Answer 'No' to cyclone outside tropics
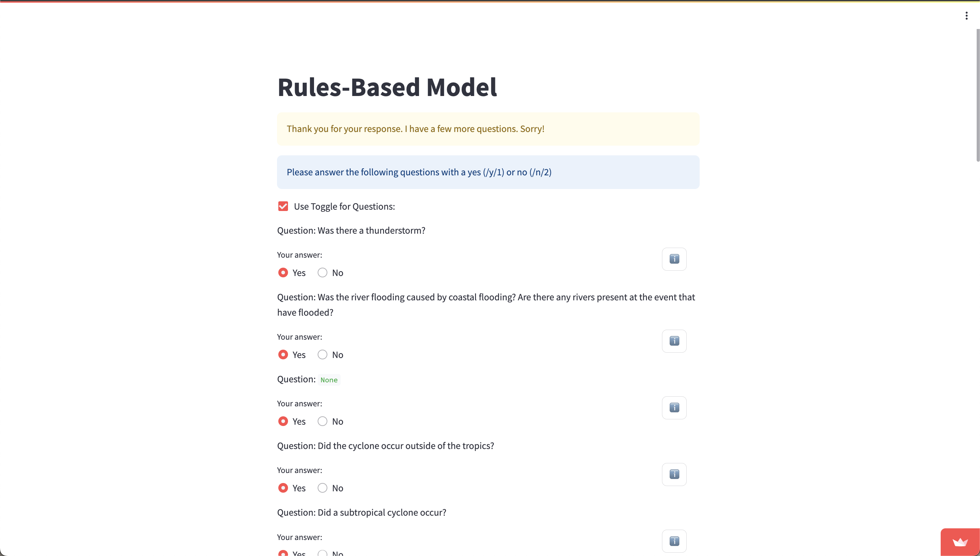 pyautogui.click(x=323, y=488)
